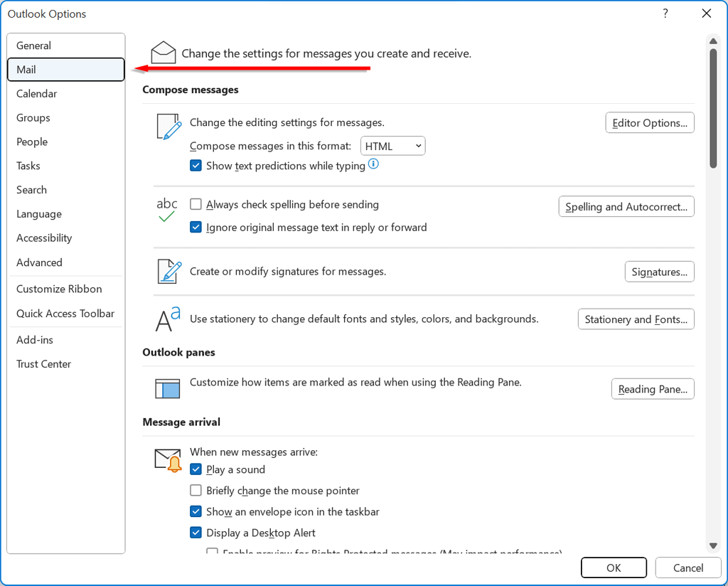Uncheck Play a sound checkbox
Screen dimensions: 728x586
point(196,469)
